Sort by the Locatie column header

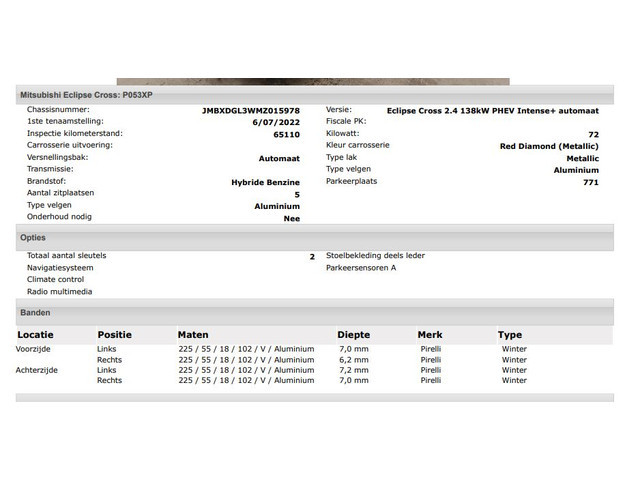point(35,335)
